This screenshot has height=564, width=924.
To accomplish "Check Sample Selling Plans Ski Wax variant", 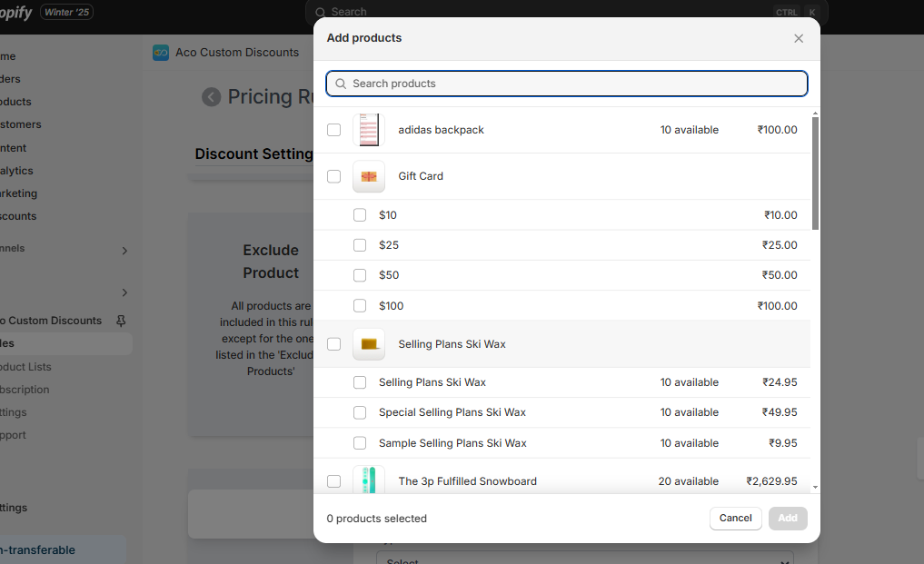I will pos(360,443).
